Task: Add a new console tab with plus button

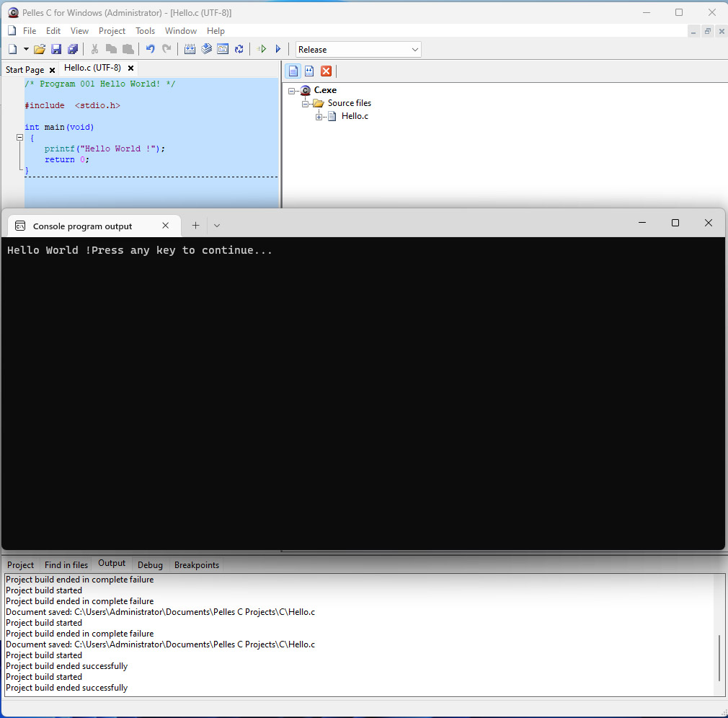Action: pos(195,226)
